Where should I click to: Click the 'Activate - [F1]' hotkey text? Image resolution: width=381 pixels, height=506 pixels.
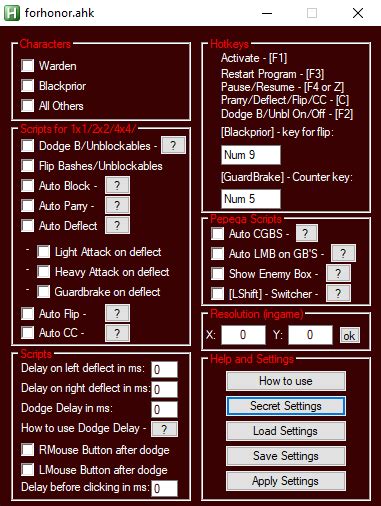pyautogui.click(x=254, y=58)
